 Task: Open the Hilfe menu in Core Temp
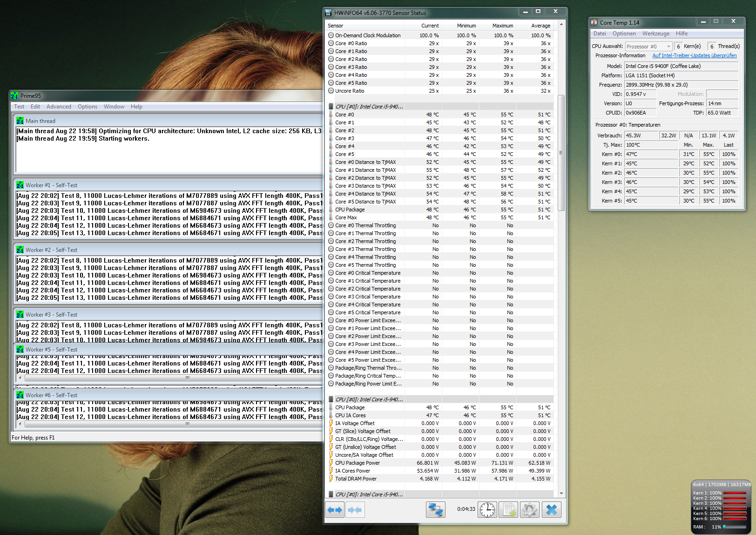(x=682, y=34)
